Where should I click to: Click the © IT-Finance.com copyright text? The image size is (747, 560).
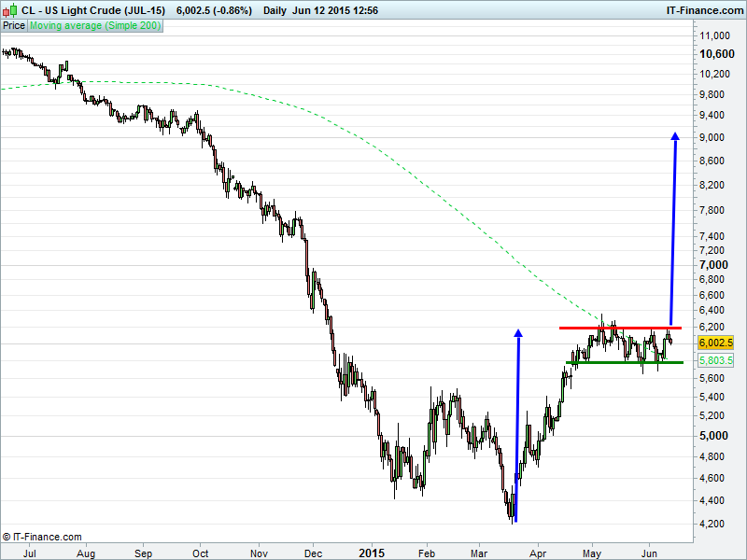pyautogui.click(x=43, y=537)
